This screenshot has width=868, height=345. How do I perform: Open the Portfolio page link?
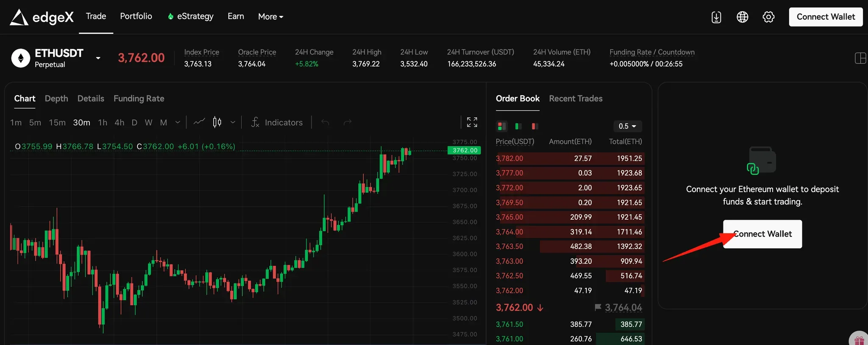pyautogui.click(x=136, y=16)
